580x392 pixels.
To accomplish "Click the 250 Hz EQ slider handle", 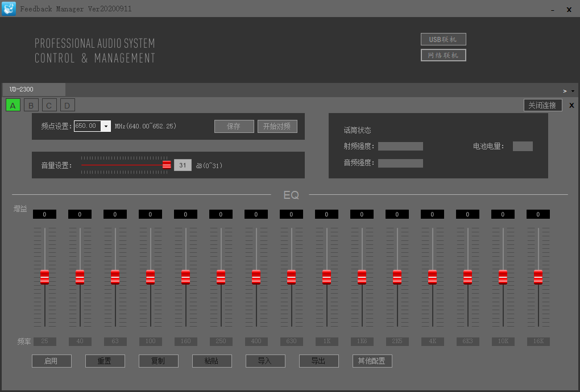I will (x=221, y=277).
